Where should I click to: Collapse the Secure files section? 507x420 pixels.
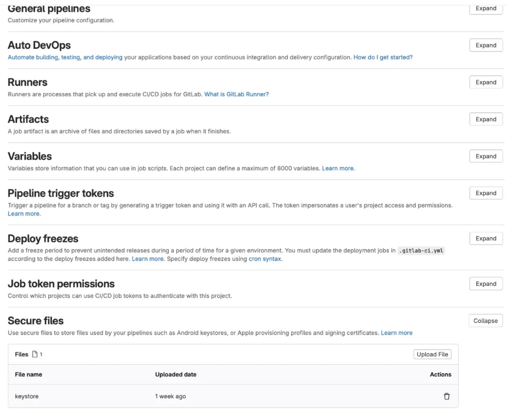(485, 321)
